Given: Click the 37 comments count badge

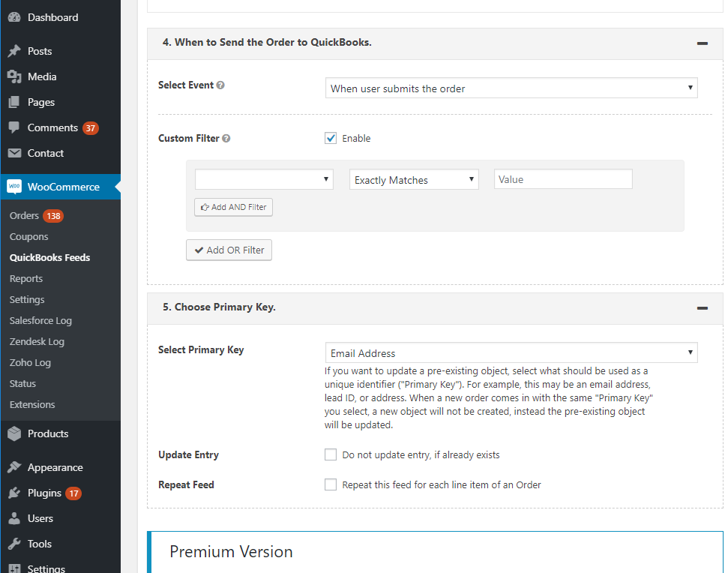Looking at the screenshot, I should (91, 128).
